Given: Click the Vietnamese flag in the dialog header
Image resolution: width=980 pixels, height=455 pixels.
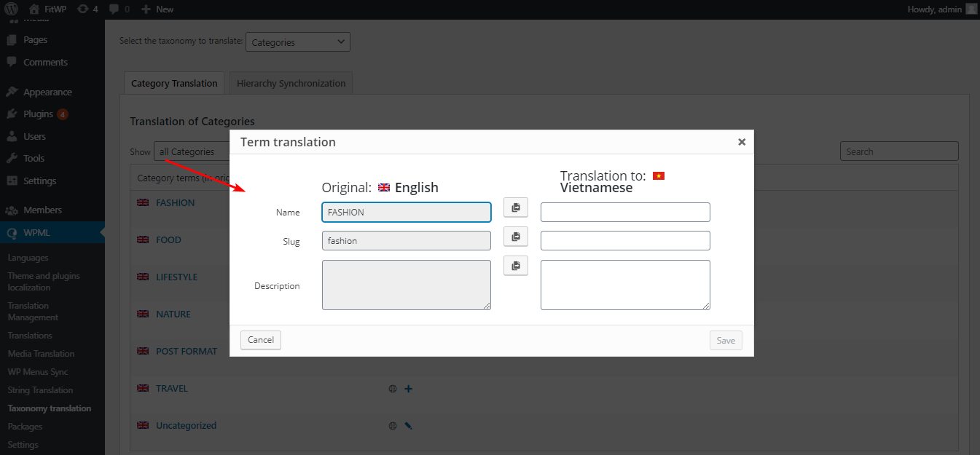Looking at the screenshot, I should click(659, 175).
